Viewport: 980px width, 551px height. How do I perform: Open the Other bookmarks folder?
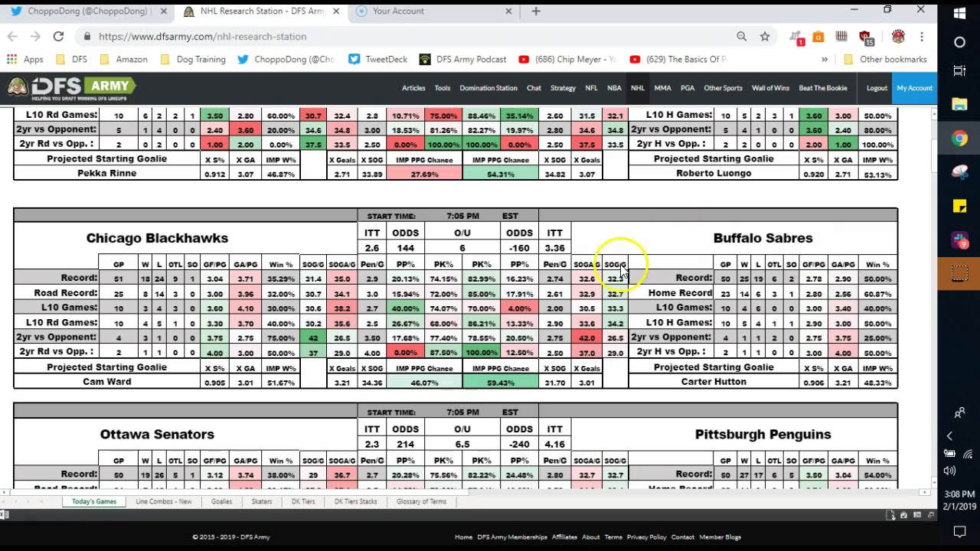pyautogui.click(x=884, y=59)
